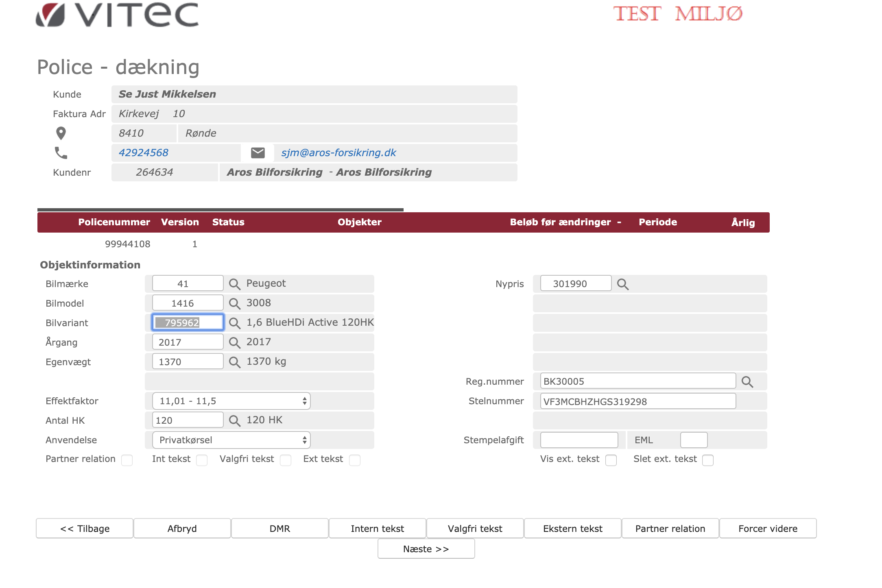882x588 pixels.
Task: Click the Stelnummer input field
Action: (x=637, y=401)
